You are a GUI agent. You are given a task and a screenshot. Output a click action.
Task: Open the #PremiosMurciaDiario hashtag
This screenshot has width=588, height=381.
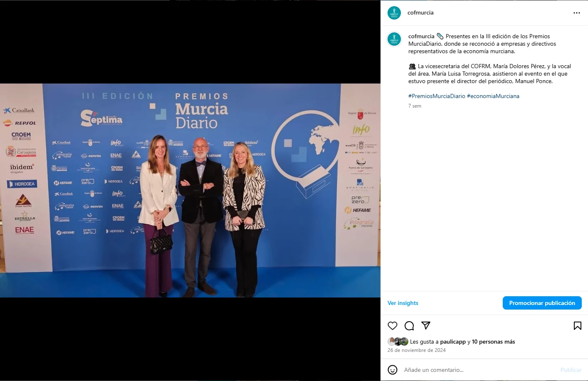(x=437, y=96)
